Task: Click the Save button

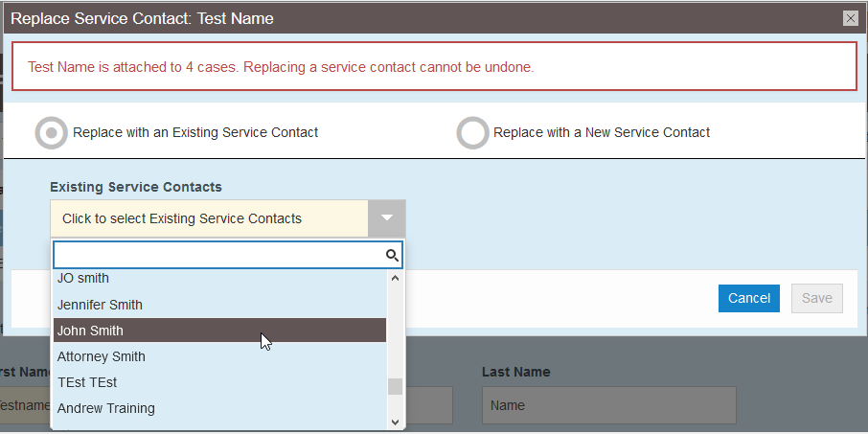Action: point(817,298)
